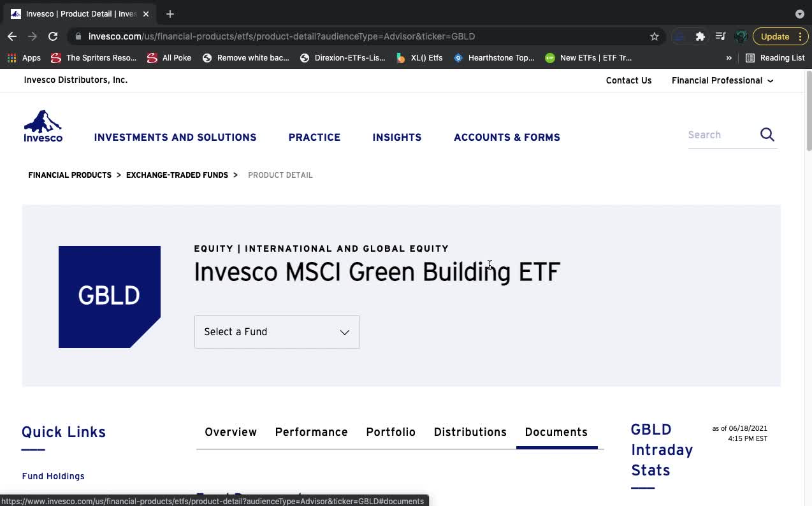Click the site padlock icon in address bar
812x506 pixels.
(78, 36)
